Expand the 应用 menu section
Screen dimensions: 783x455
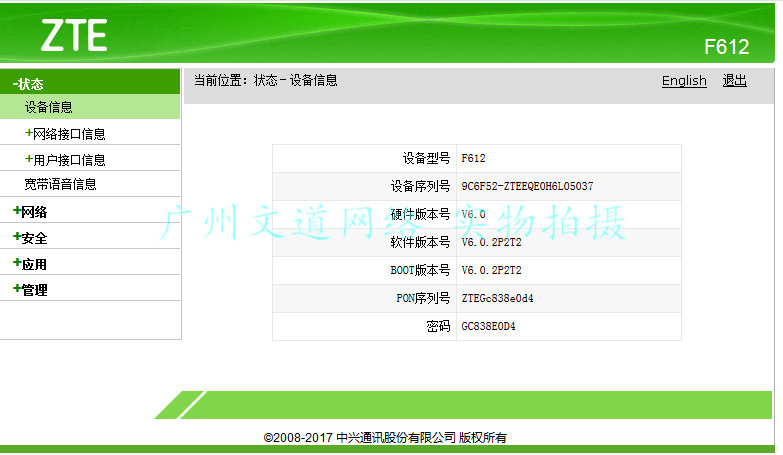click(30, 264)
